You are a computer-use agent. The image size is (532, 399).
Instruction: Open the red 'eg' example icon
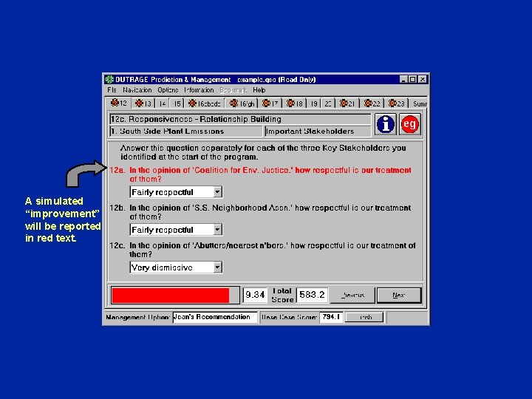pyautogui.click(x=410, y=125)
